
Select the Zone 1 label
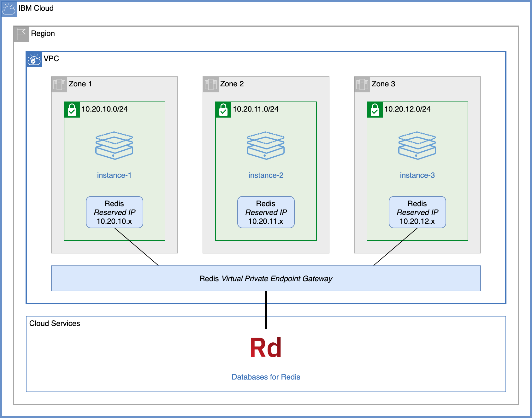(x=80, y=84)
